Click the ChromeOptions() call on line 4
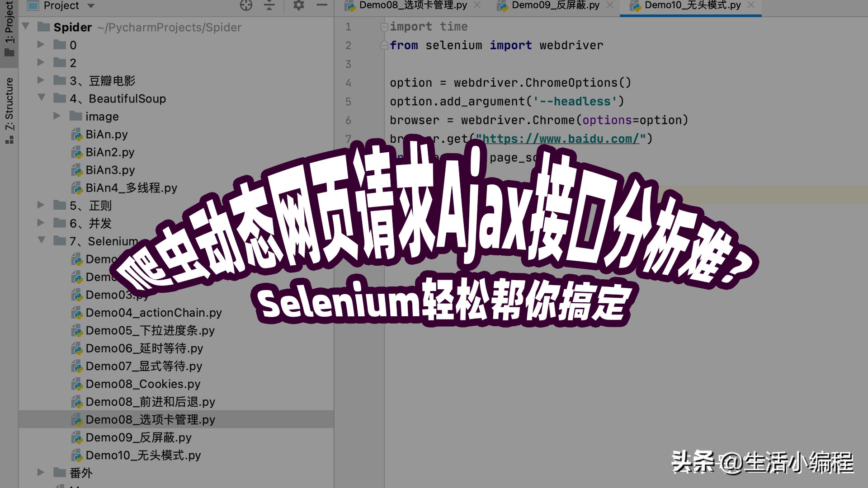Image resolution: width=868 pixels, height=488 pixels. tap(578, 83)
